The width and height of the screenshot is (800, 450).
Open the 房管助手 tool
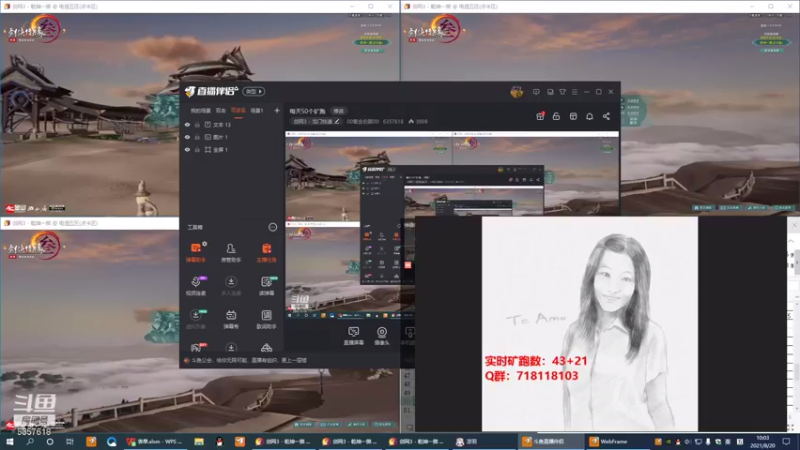pos(231,252)
